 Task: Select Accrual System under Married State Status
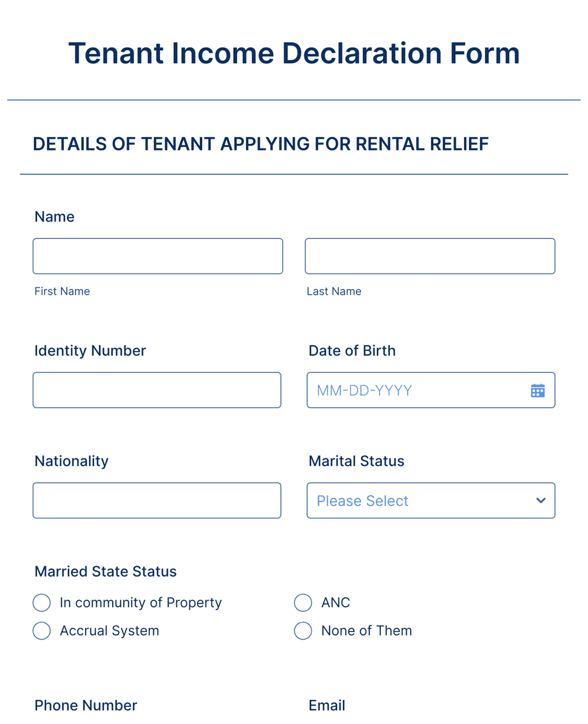point(42,630)
